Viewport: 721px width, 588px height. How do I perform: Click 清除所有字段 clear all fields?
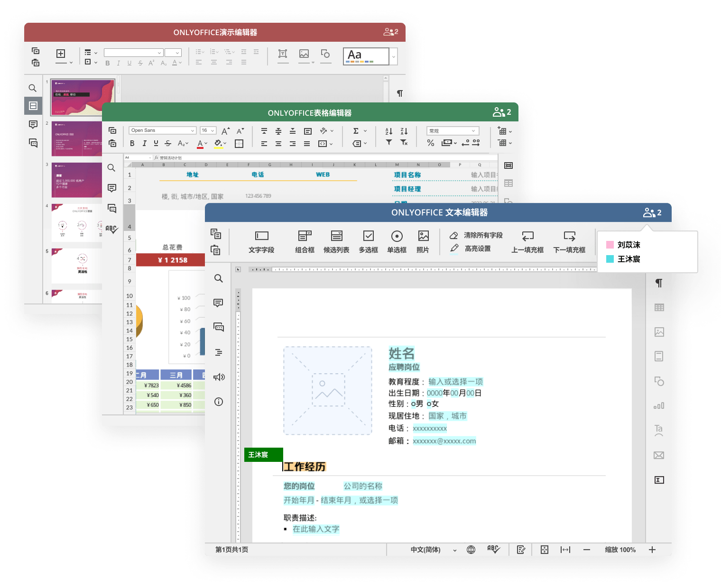click(476, 235)
